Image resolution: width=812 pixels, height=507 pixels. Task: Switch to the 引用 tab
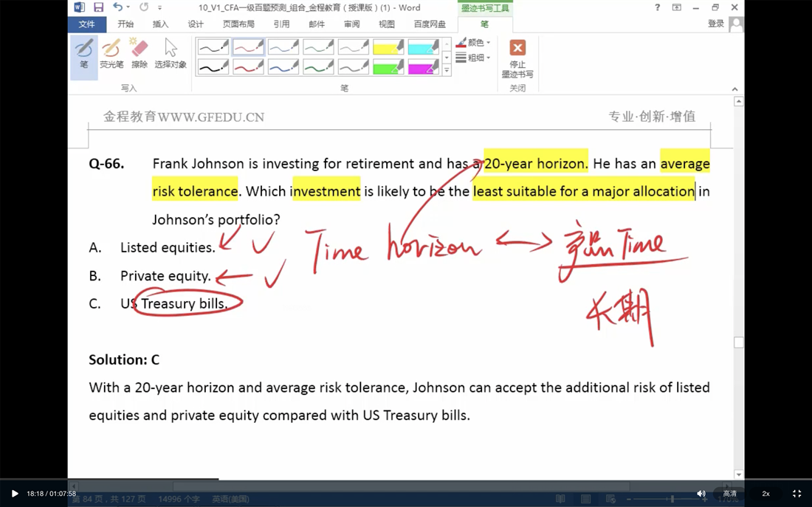[x=282, y=24]
